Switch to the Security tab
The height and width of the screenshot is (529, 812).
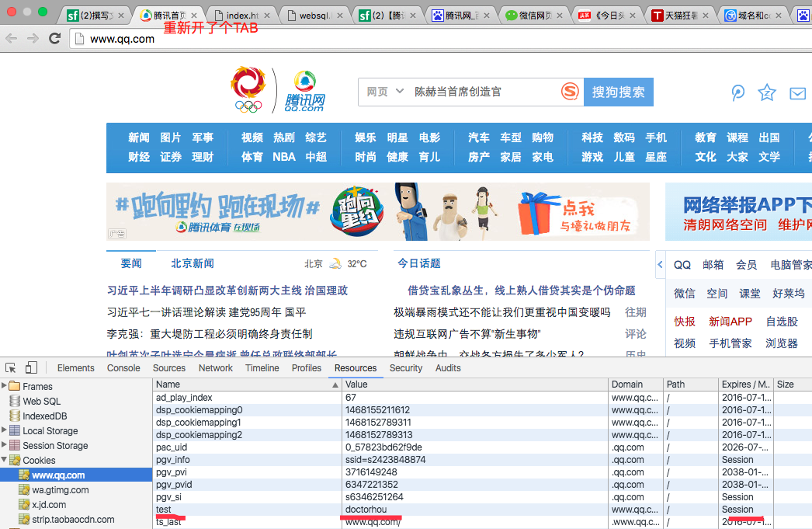(x=405, y=368)
